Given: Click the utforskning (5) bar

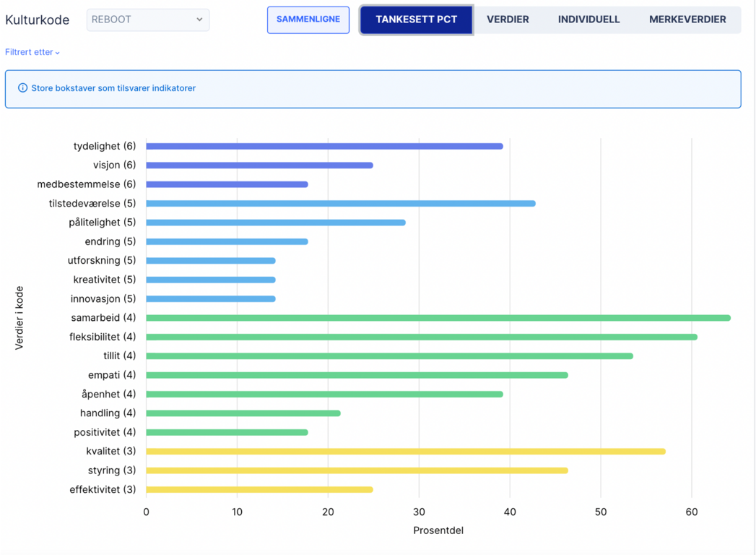Looking at the screenshot, I should (x=211, y=261).
